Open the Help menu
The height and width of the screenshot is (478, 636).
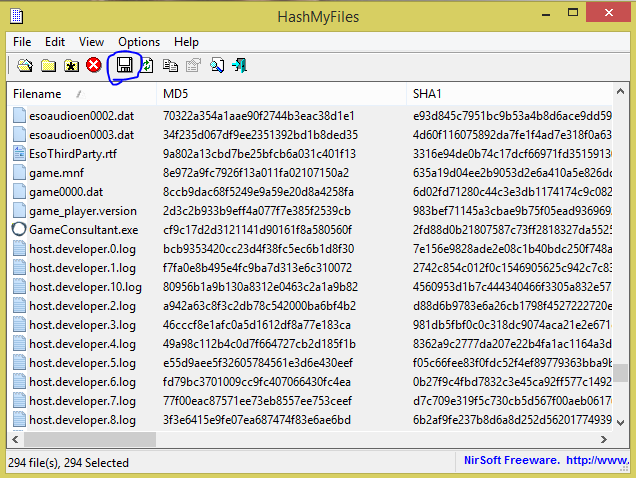(x=186, y=42)
